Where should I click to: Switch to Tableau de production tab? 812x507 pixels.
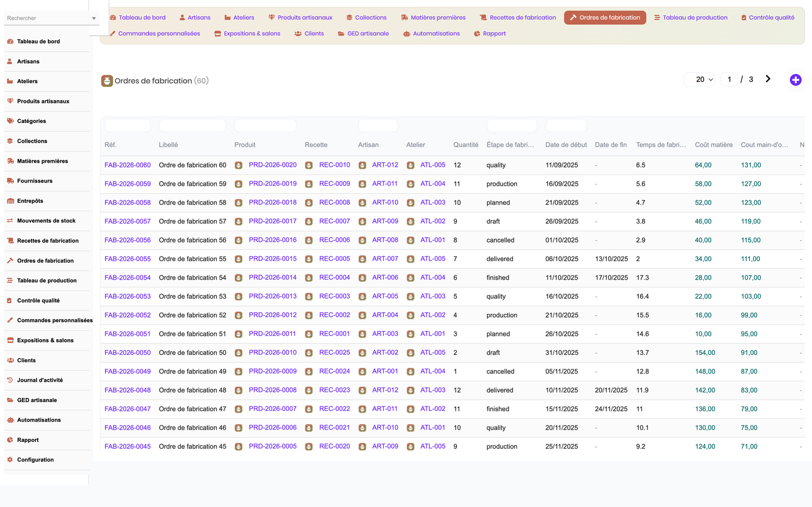click(691, 17)
